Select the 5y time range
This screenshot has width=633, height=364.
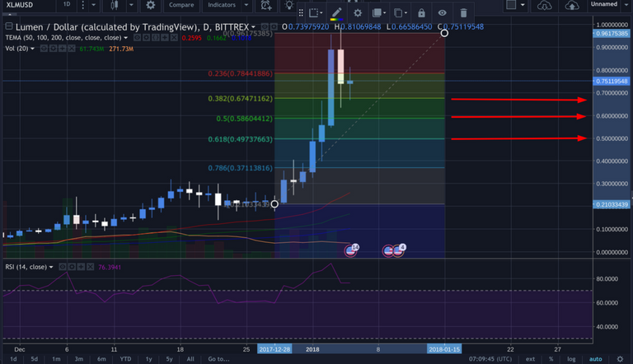(x=169, y=359)
